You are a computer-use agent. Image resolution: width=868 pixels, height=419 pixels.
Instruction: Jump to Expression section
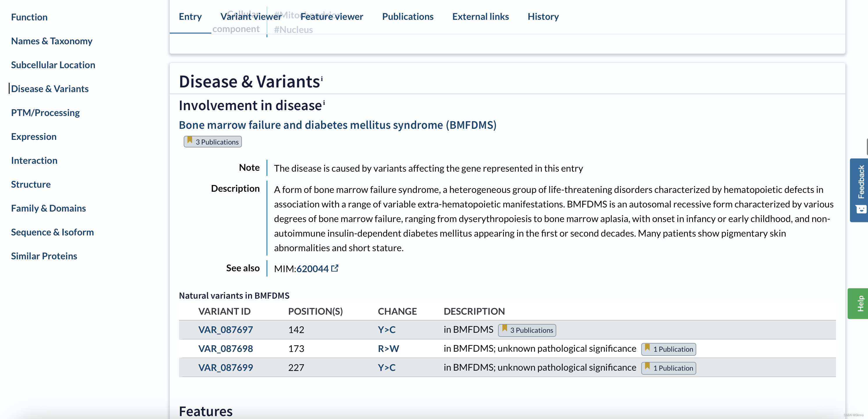34,137
